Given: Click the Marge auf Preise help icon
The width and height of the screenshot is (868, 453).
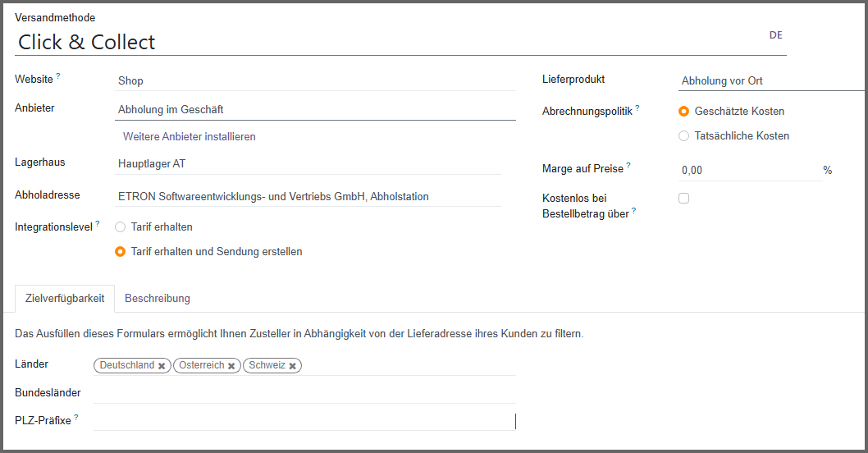Looking at the screenshot, I should click(x=628, y=165).
